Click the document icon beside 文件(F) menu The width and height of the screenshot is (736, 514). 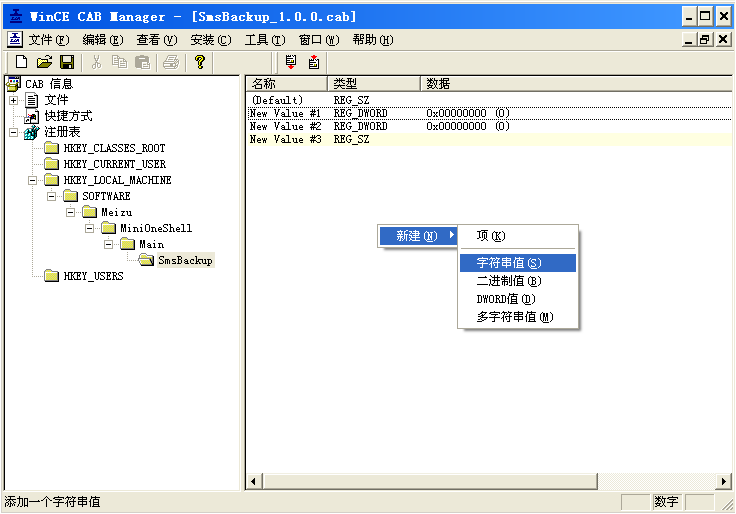(x=15, y=40)
